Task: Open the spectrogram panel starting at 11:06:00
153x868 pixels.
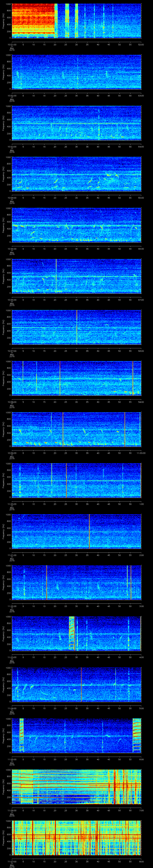Action: 76,786
